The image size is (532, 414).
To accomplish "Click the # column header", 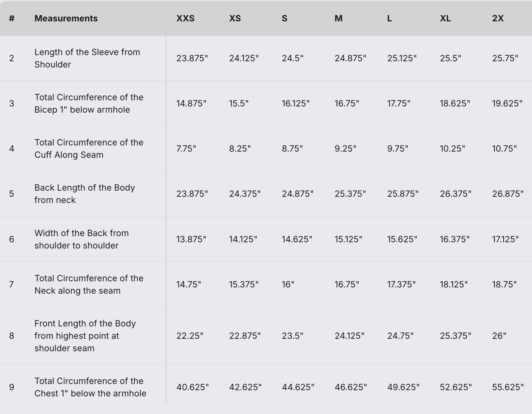I will pyautogui.click(x=12, y=18).
